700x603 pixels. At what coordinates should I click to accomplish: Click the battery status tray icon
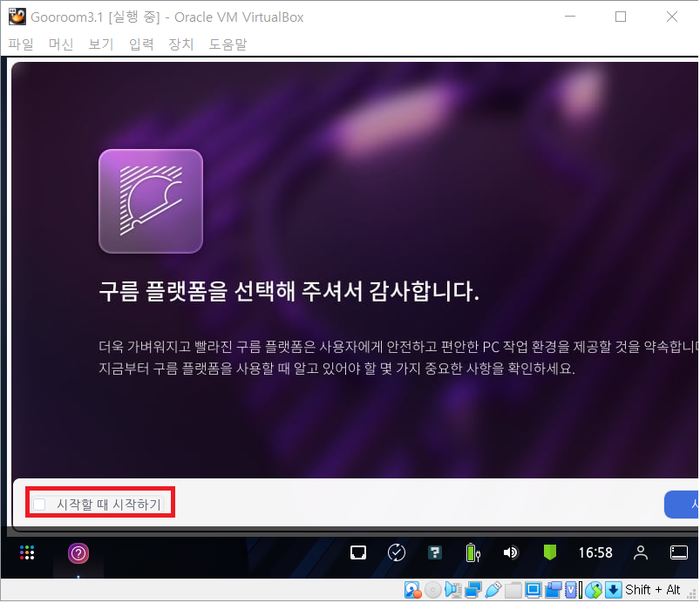(472, 554)
